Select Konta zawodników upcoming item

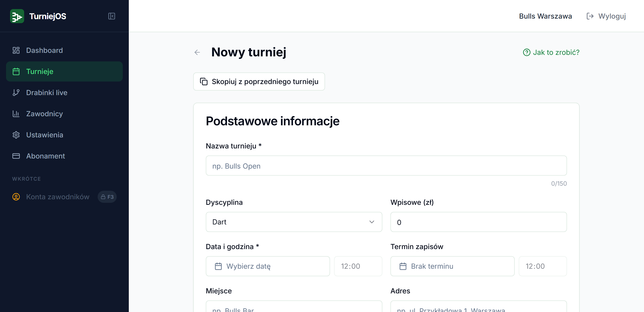(64, 197)
